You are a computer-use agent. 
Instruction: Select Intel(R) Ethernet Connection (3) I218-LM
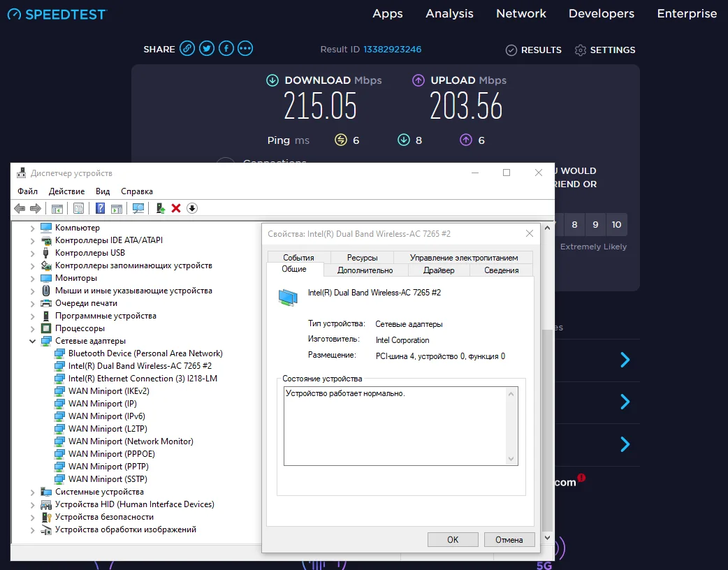143,379
